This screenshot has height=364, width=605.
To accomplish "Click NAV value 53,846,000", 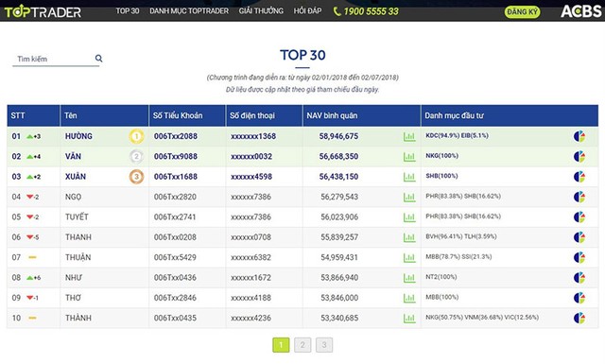I will coord(339,298).
